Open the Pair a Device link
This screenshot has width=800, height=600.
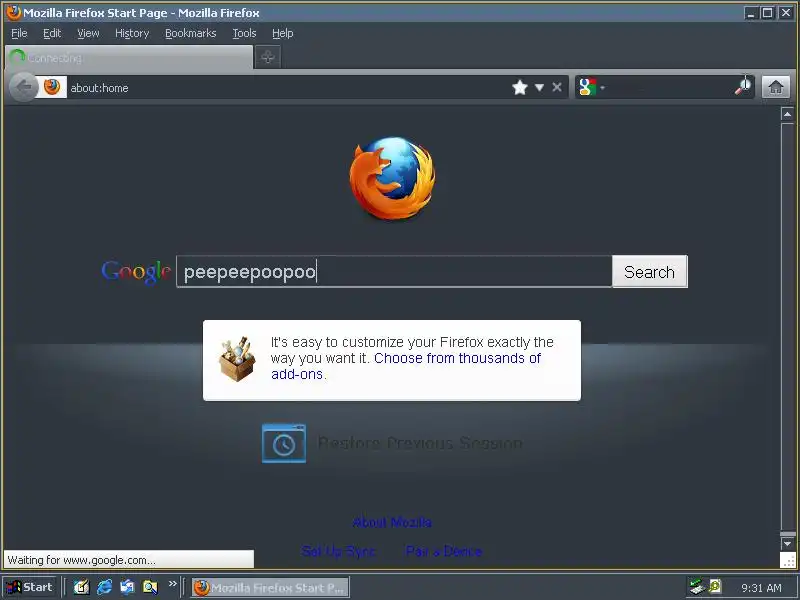pyautogui.click(x=444, y=551)
